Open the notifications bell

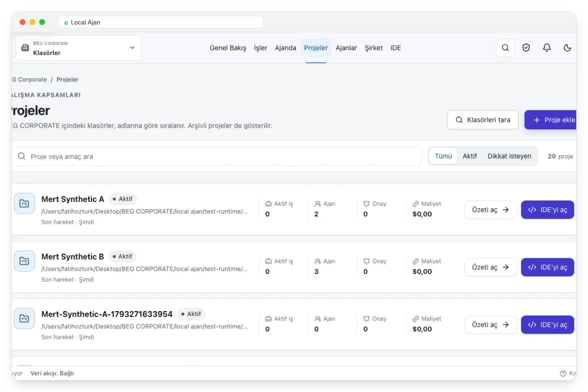[547, 48]
